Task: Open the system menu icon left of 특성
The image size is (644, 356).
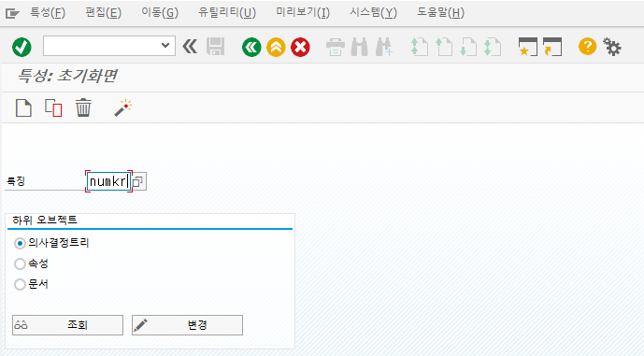Action: point(12,14)
